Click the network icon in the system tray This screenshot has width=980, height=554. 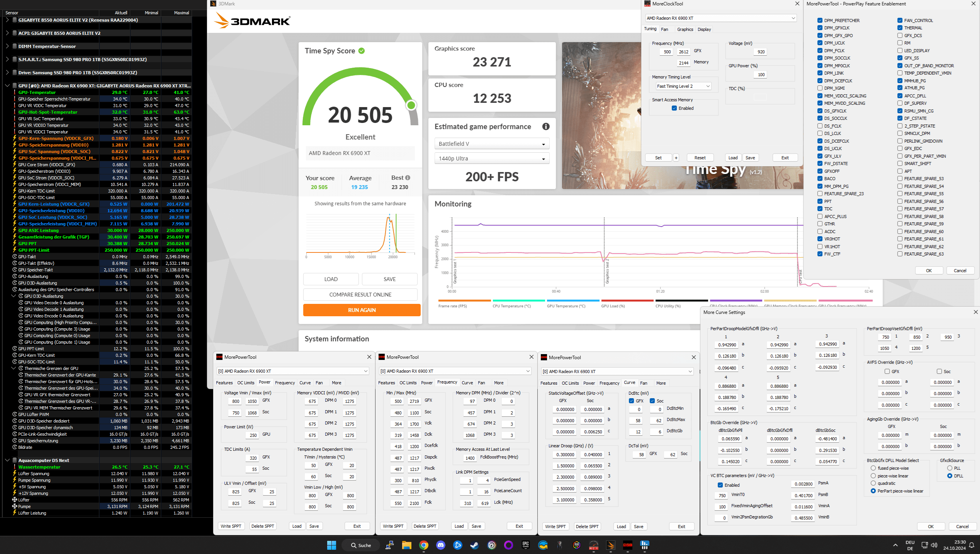[924, 545]
